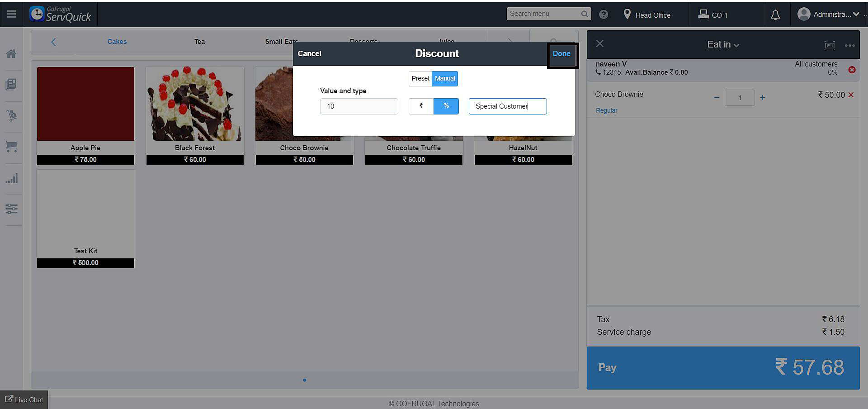The image size is (868, 409).
Task: Open the help question mark icon
Action: pos(604,14)
